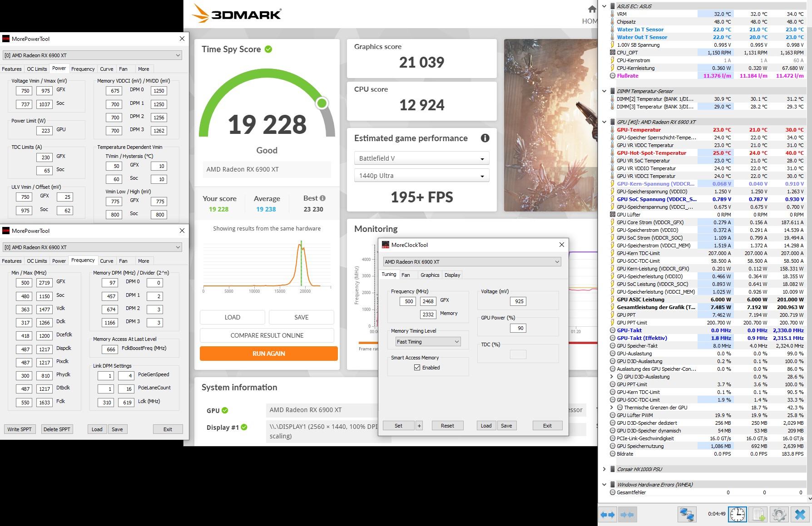Collapse the DIMM Temperatur-Sensor group
Viewport: 812px width, 526px height.
604,91
